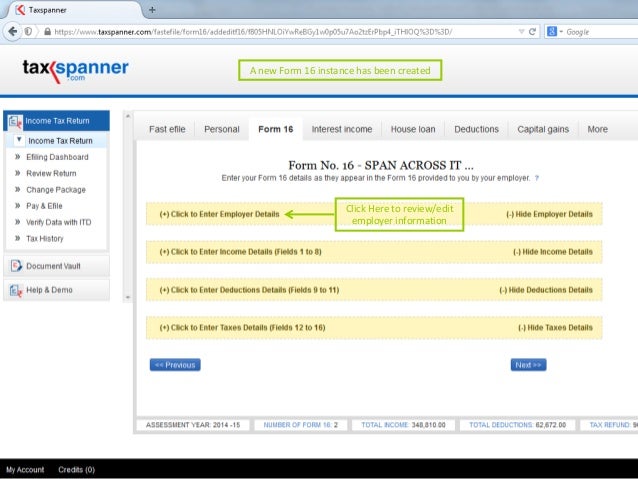The image size is (638, 479).
Task: Switch to the Fast efile tab
Action: coord(167,129)
